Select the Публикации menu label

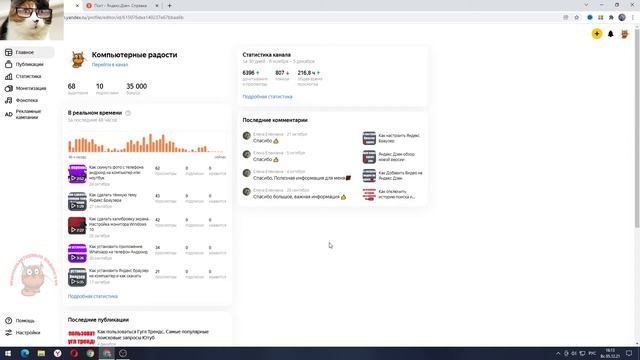[x=29, y=64]
